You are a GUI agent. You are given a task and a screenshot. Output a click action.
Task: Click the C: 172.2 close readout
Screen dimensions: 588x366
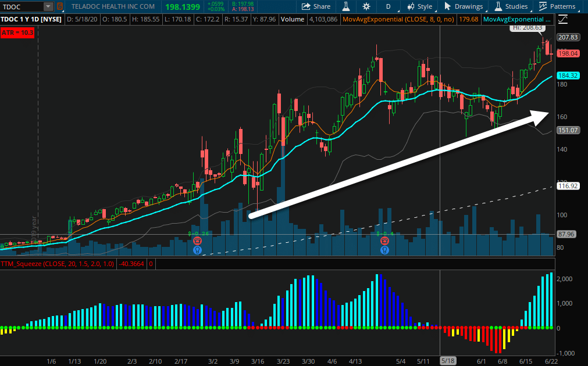tap(208, 19)
